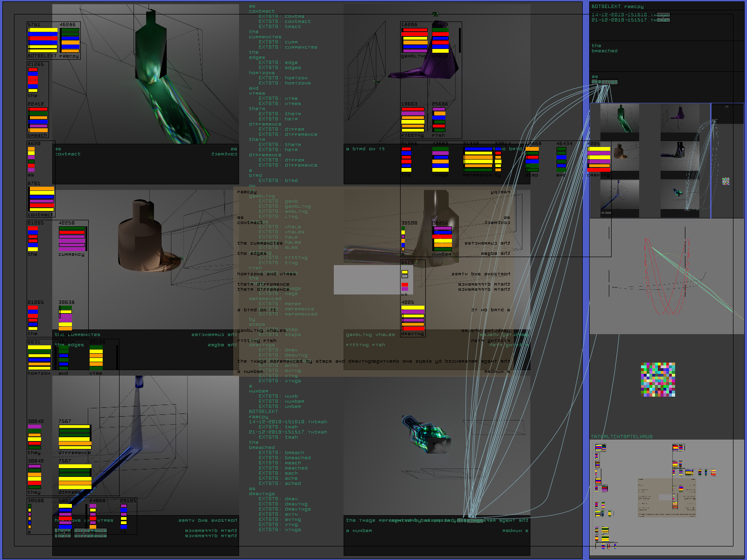
Task: Select the 'fitting' color bar block
Action: pos(413,119)
